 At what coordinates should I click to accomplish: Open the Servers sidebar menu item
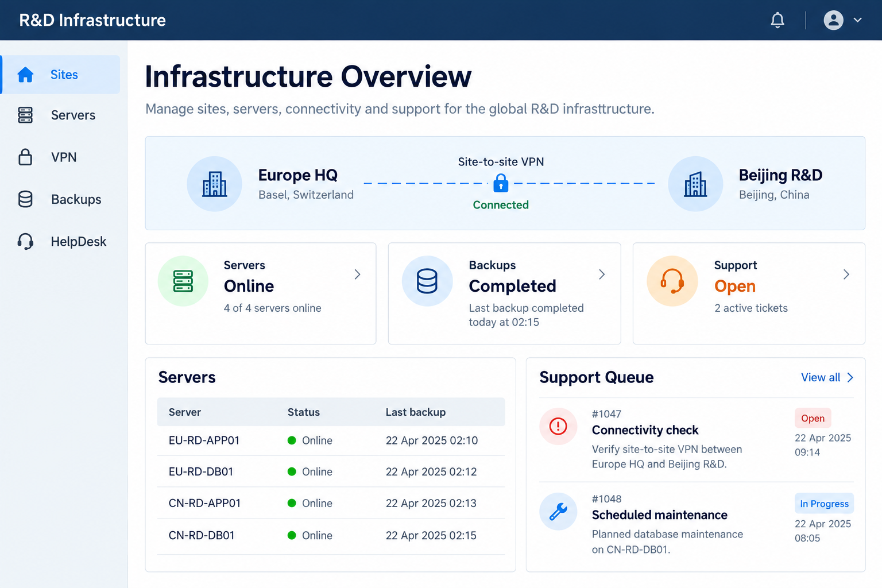point(61,115)
